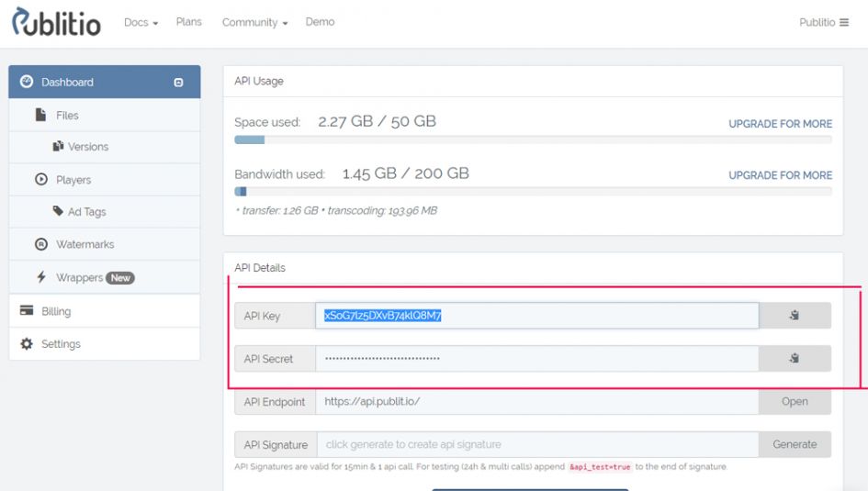Image resolution: width=868 pixels, height=491 pixels.
Task: Click the Publitio logo
Action: pos(56,22)
